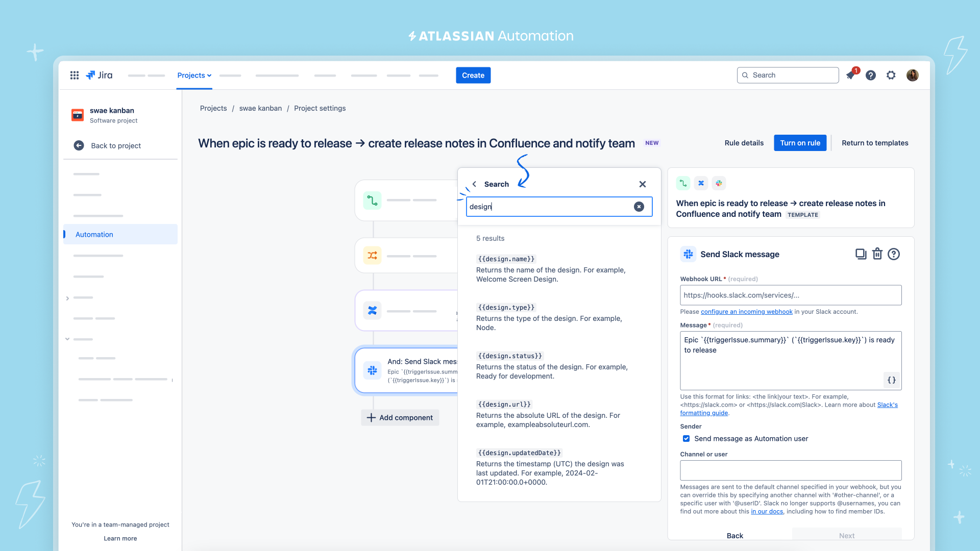
Task: Click the Slack icon on the action header
Action: [688, 254]
